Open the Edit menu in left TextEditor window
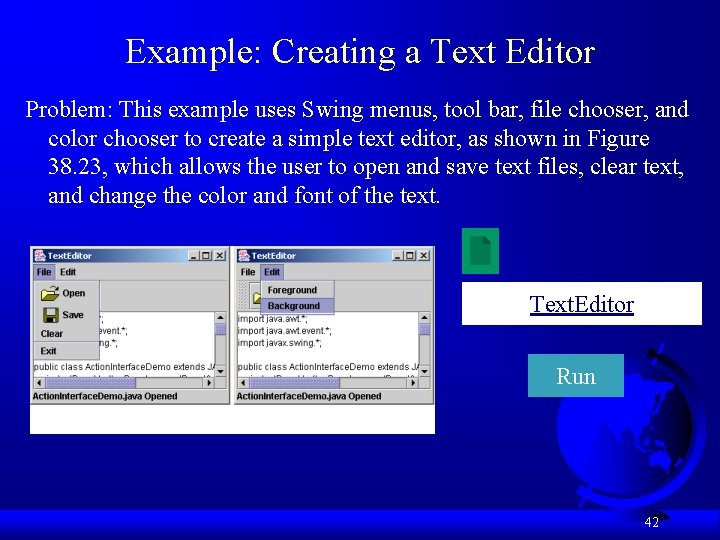The image size is (720, 540). pyautogui.click(x=68, y=272)
